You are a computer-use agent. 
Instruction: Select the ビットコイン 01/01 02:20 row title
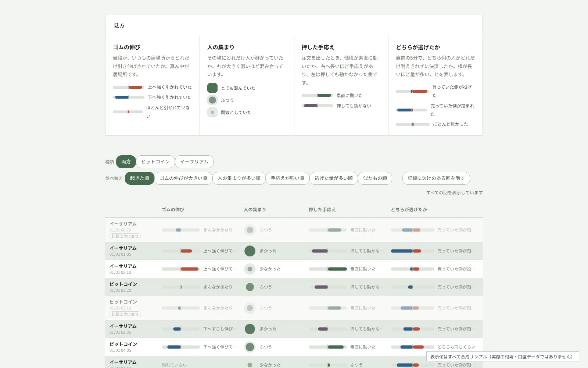click(123, 284)
